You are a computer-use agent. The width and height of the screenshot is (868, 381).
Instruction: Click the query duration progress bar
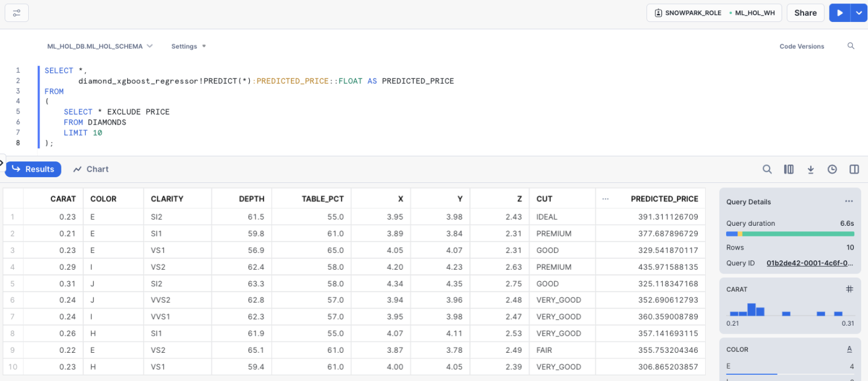point(790,233)
